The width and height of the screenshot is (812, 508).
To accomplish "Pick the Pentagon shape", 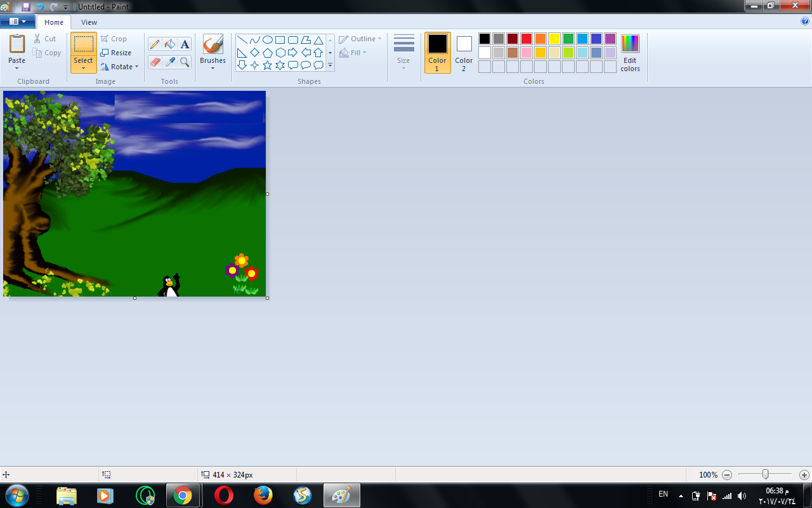I will coord(267,53).
